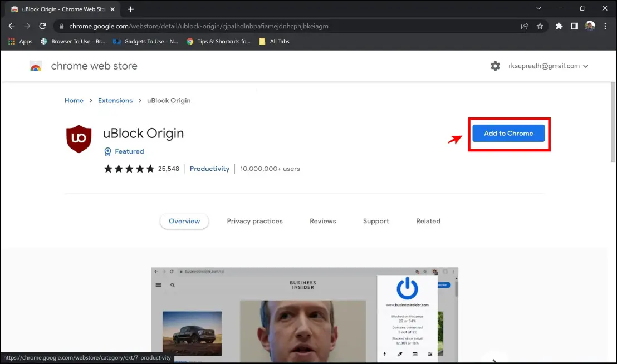Image resolution: width=617 pixels, height=364 pixels.
Task: Go to Home breadcrumb
Action: pyautogui.click(x=74, y=101)
